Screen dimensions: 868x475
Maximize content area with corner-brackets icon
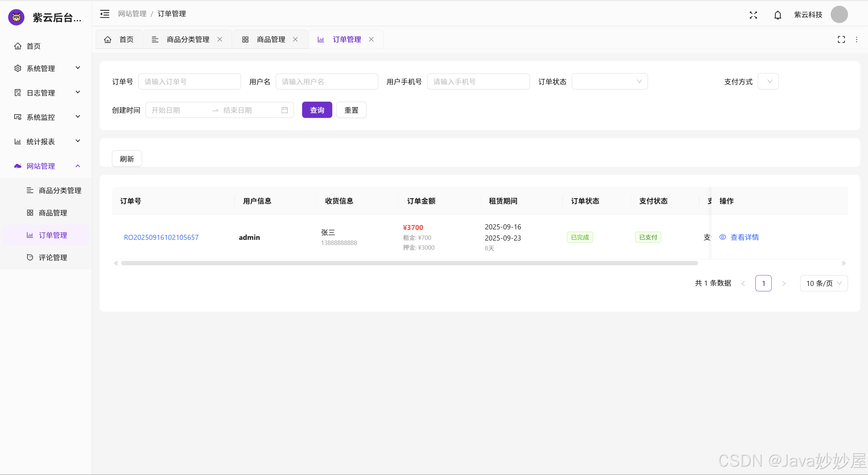tap(841, 40)
